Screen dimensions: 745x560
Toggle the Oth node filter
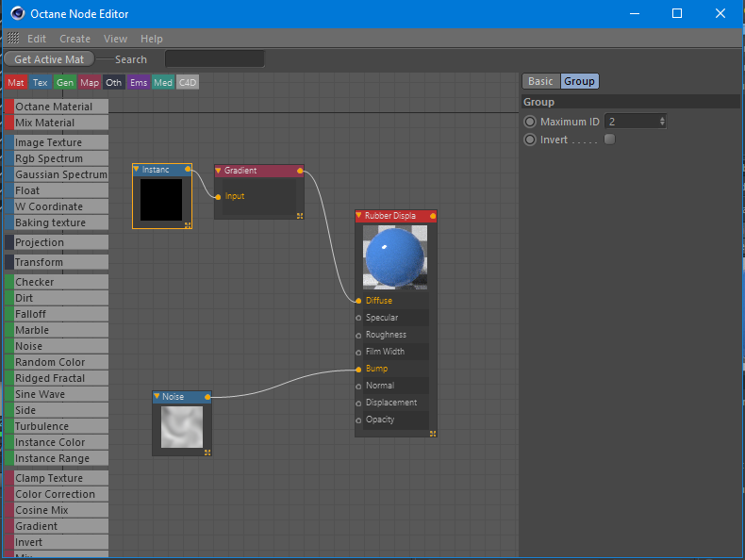tap(113, 83)
